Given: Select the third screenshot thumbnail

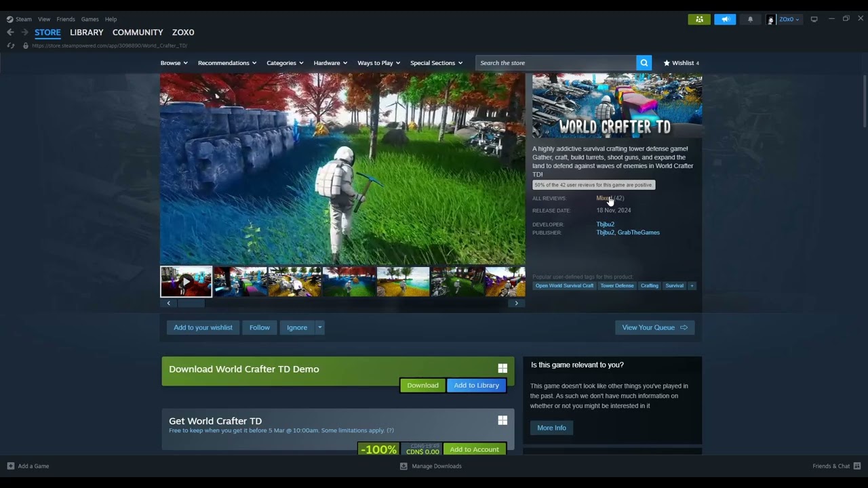Looking at the screenshot, I should point(294,281).
